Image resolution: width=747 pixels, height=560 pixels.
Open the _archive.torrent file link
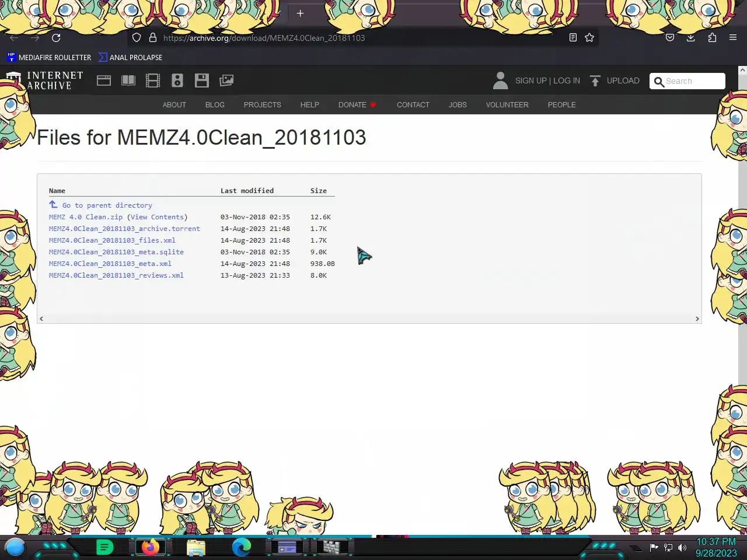click(124, 229)
